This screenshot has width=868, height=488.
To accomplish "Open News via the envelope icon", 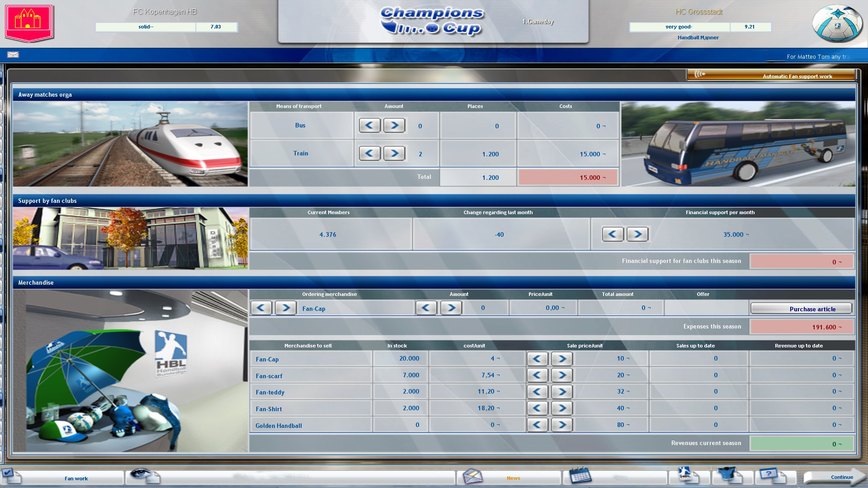I will 472,477.
